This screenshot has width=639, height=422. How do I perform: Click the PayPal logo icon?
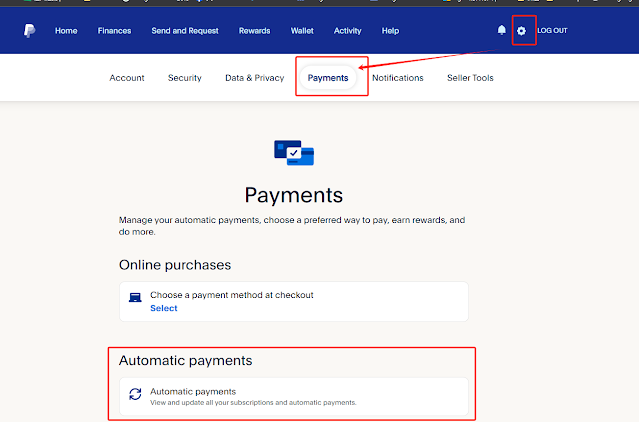click(29, 31)
